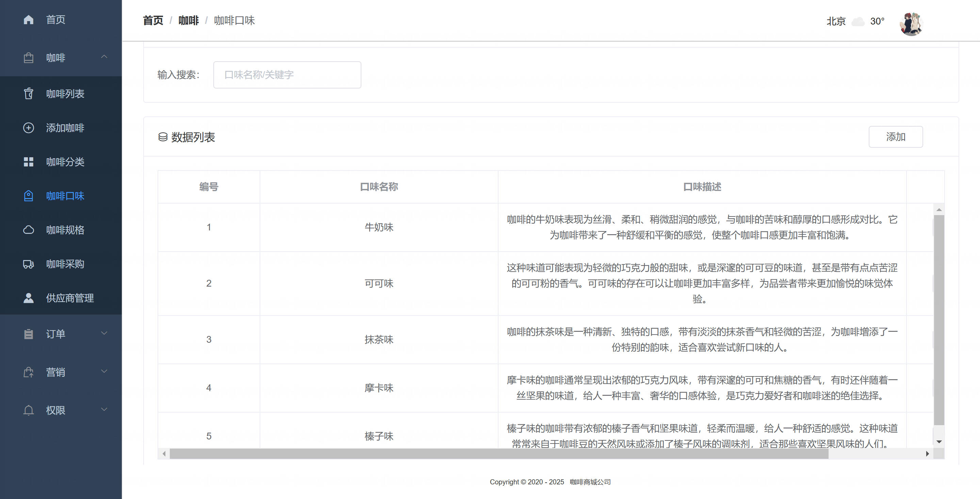Select the 可可味 cell
This screenshot has height=499, width=980.
click(379, 284)
